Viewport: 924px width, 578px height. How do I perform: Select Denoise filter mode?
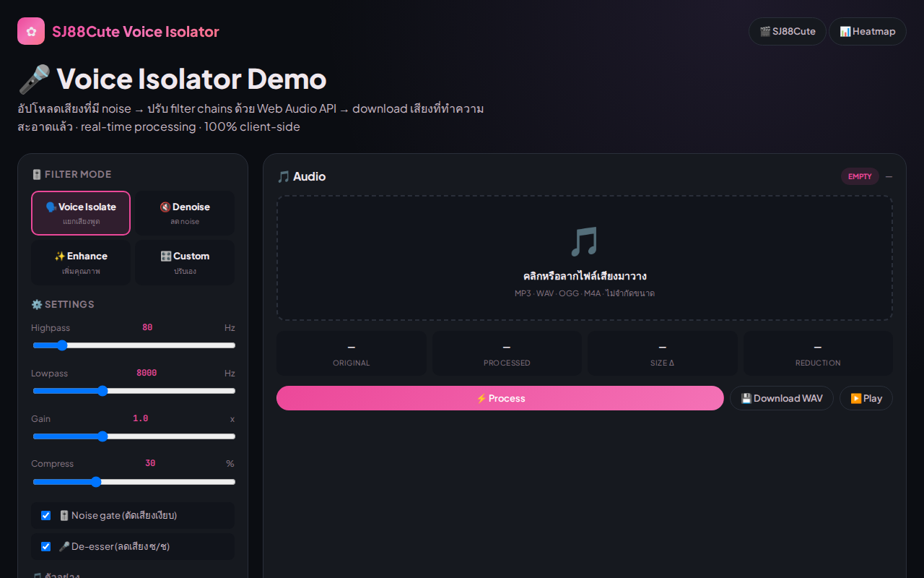(185, 213)
